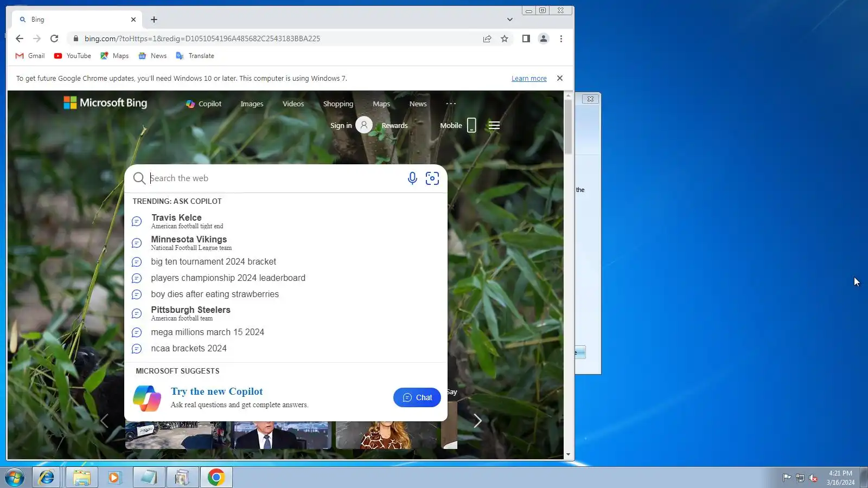Open the YouTube bookmark
Screen dimensions: 868x488
[73, 56]
